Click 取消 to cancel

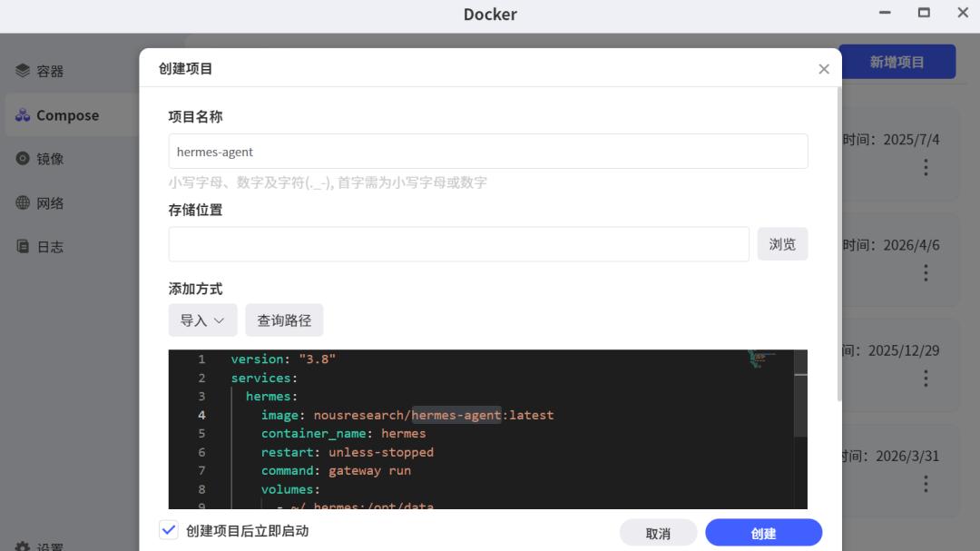[658, 534]
